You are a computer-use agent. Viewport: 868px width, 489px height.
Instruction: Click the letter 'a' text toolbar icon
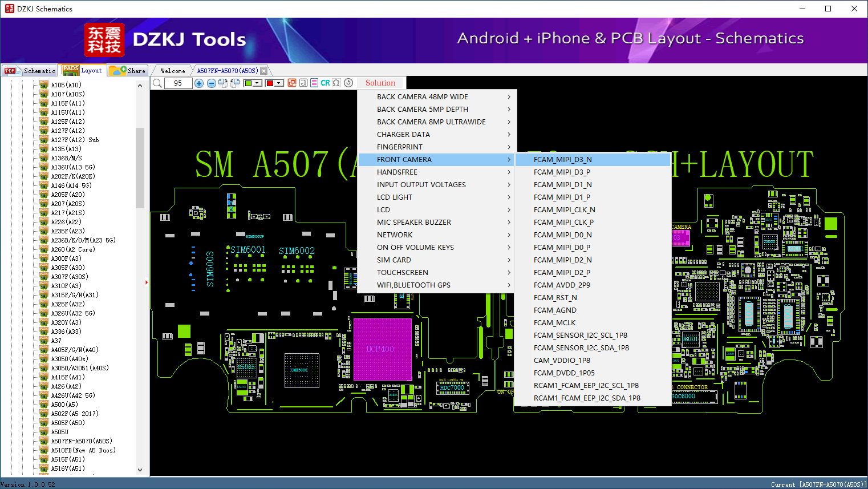pyautogui.click(x=303, y=83)
